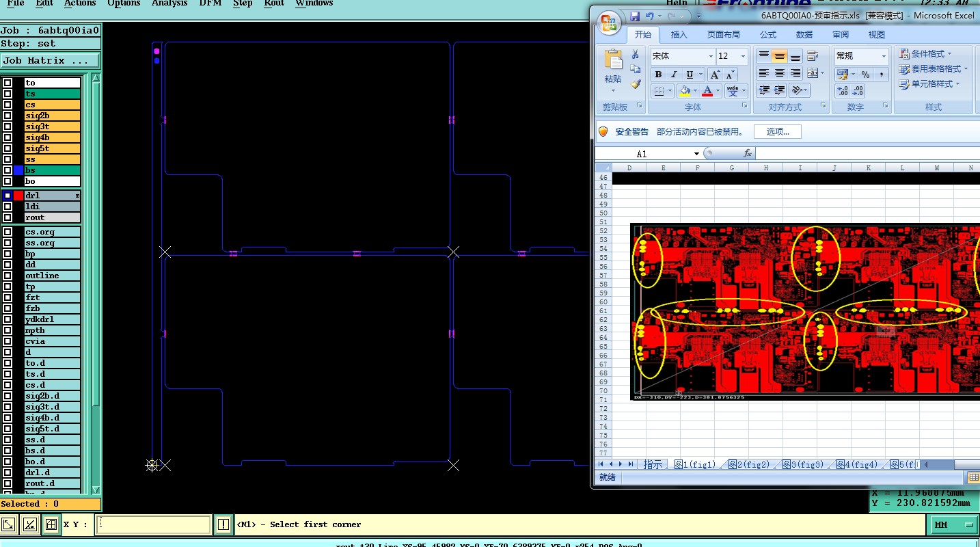Screen dimensions: 980x547
Task: Toggle Bold formatting in Excel
Action: [658, 75]
